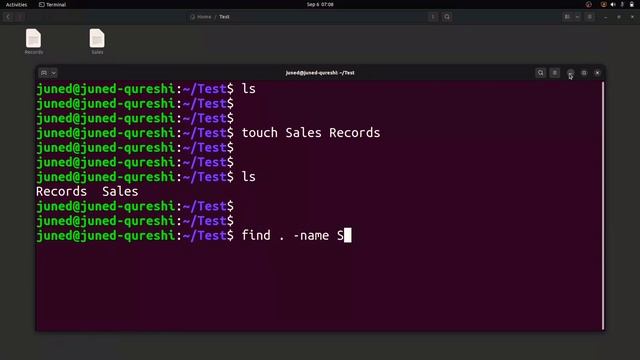Open the Files path options menu
640x360 pixels.
tap(433, 17)
